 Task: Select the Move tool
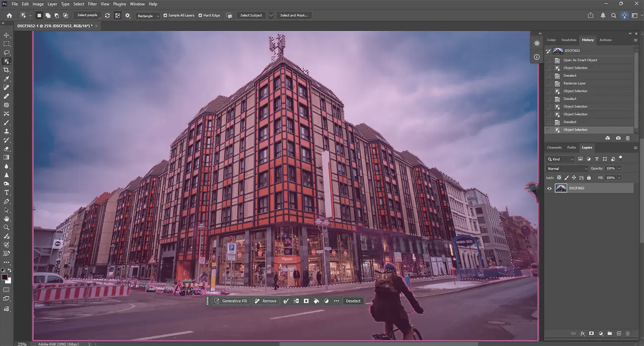[6, 35]
